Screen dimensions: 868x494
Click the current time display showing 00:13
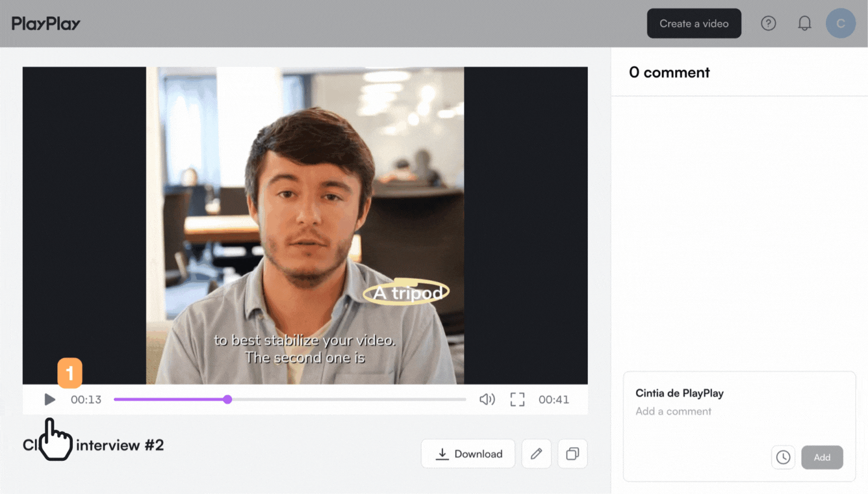86,399
